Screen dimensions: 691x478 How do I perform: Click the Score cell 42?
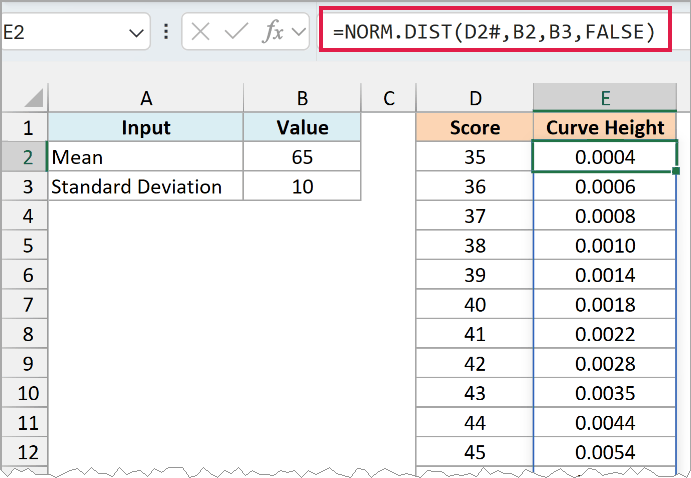[x=475, y=363]
